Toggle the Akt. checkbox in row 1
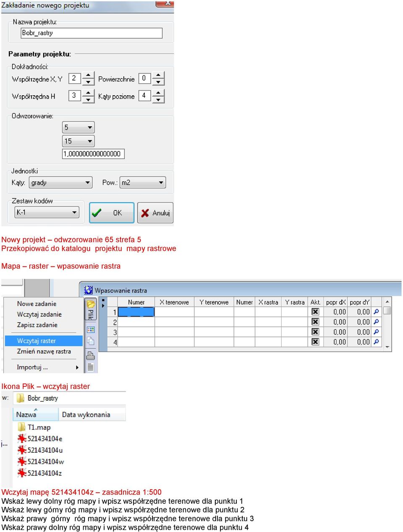The height and width of the screenshot is (532, 403). pos(315,312)
